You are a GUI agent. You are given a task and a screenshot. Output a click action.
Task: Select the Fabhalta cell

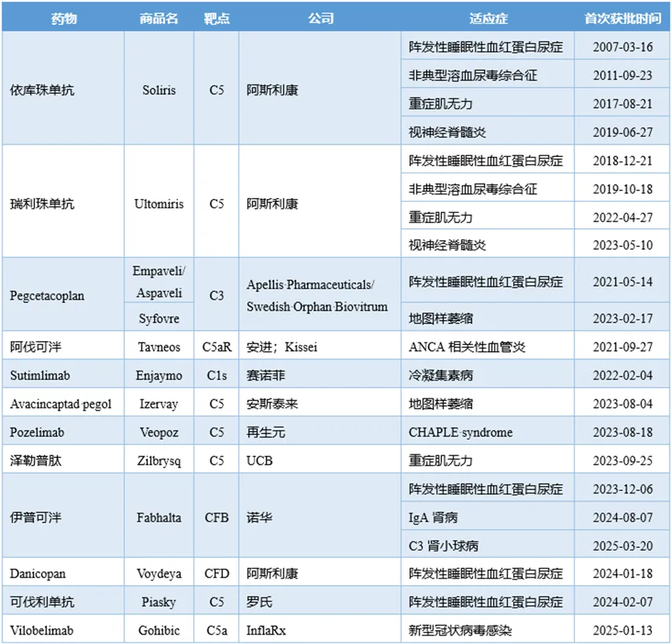pyautogui.click(x=158, y=517)
